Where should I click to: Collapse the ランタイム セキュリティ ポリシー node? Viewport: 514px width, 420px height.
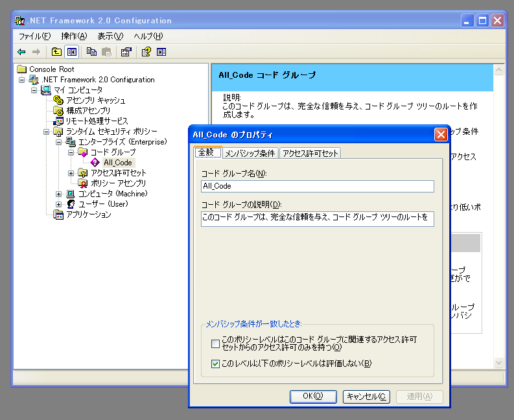point(46,132)
